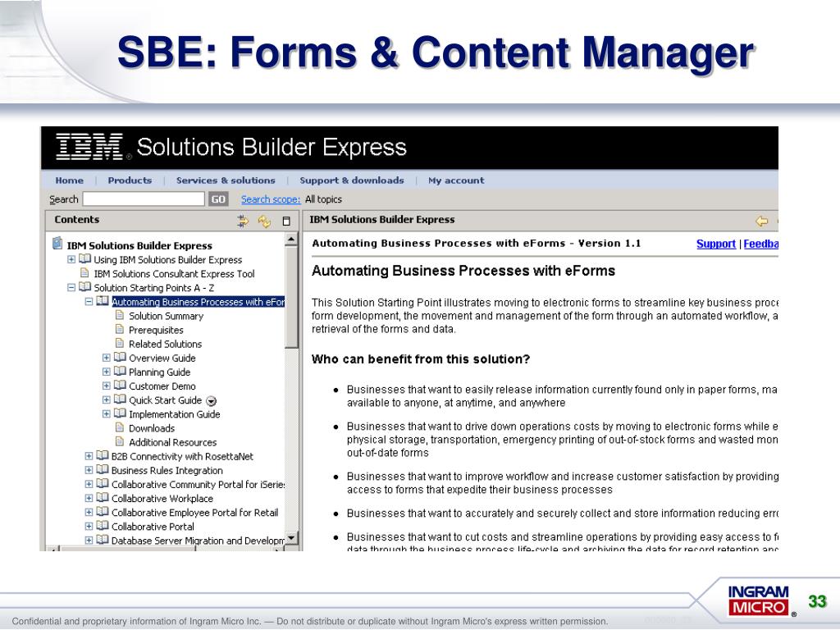Expand the Quick Start Guide node

(x=106, y=399)
